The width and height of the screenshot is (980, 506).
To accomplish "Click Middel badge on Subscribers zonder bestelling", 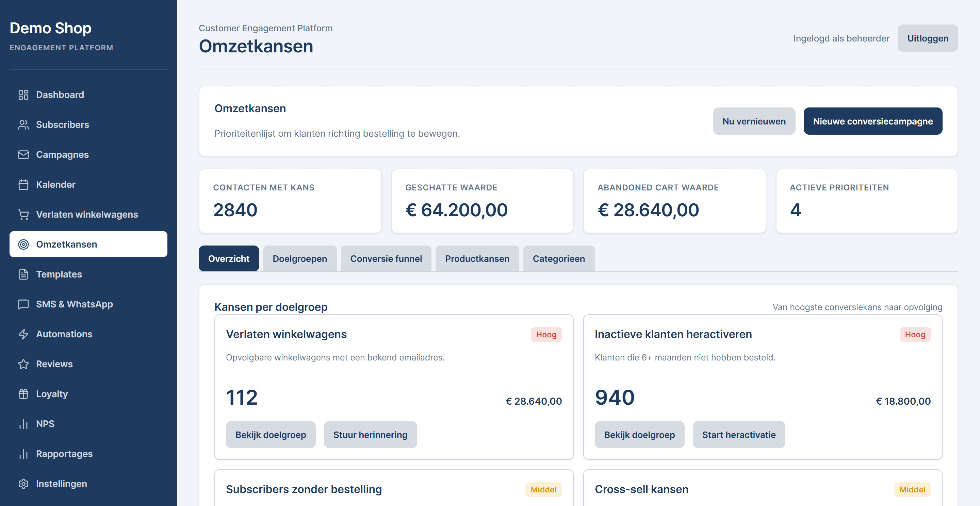I will pos(543,490).
